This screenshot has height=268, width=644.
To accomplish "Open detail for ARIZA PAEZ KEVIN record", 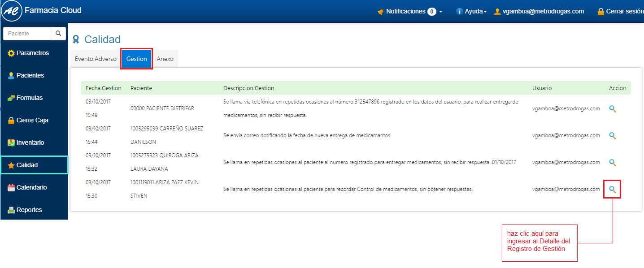I will (613, 190).
